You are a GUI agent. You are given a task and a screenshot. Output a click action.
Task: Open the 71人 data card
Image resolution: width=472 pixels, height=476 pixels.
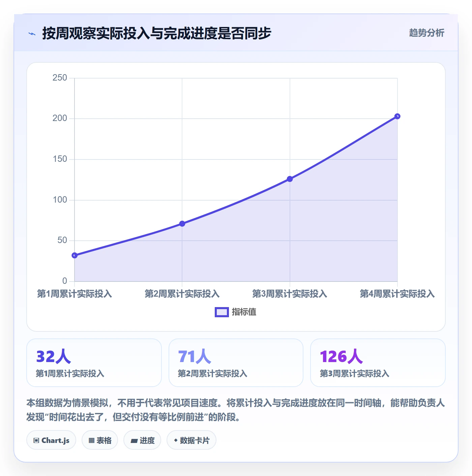236,363
